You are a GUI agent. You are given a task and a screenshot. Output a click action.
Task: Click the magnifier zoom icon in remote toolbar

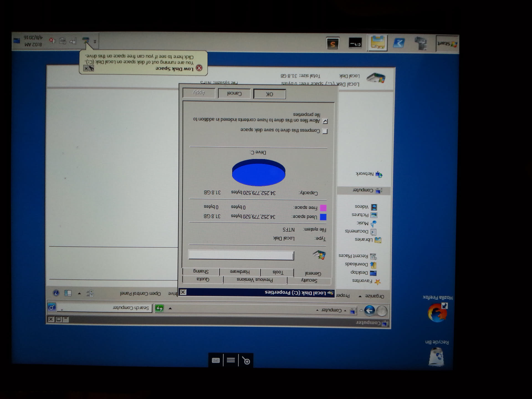click(246, 360)
